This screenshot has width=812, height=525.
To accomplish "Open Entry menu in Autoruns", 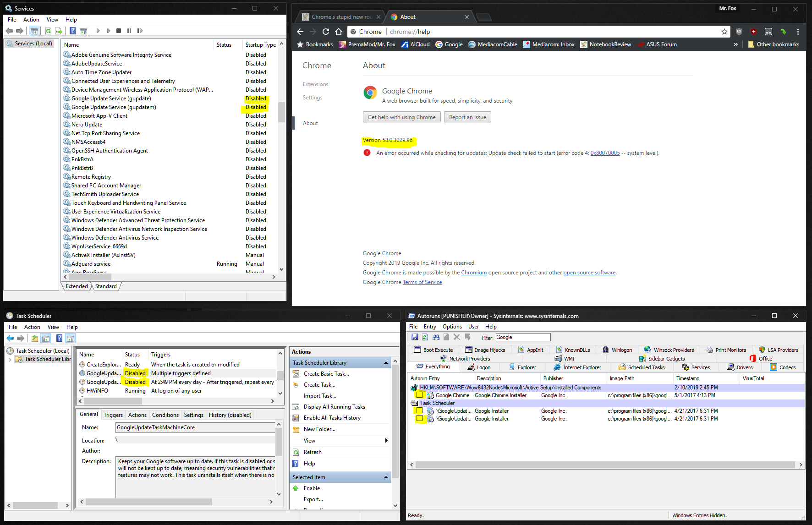I will [x=430, y=327].
